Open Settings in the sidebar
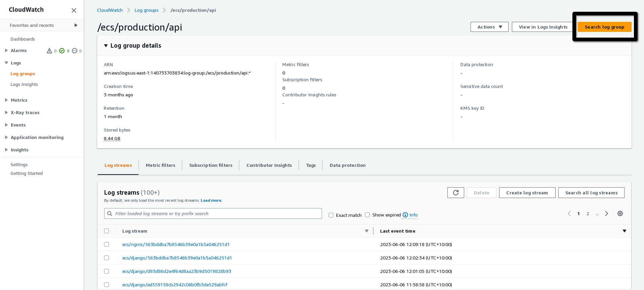644x290 pixels. (19, 164)
